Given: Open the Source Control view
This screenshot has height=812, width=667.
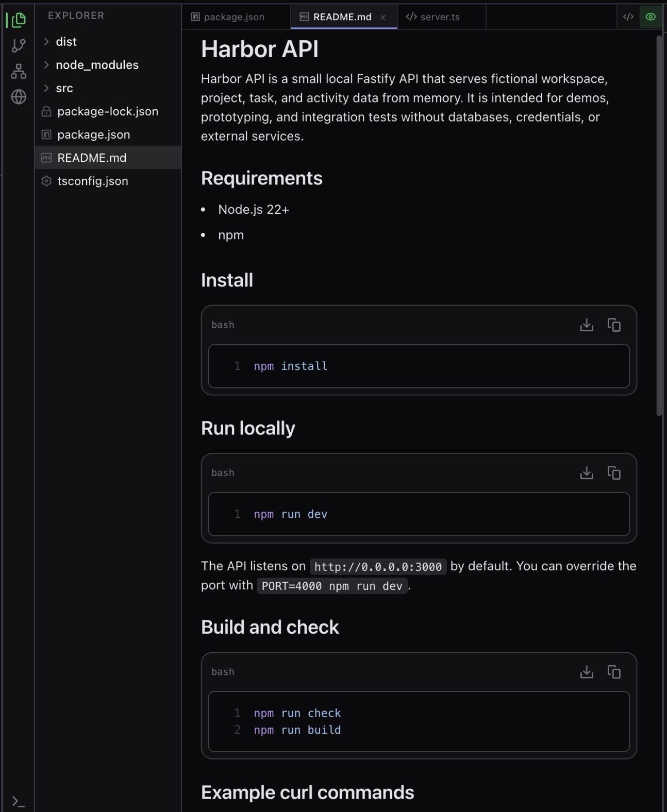Looking at the screenshot, I should (x=18, y=45).
